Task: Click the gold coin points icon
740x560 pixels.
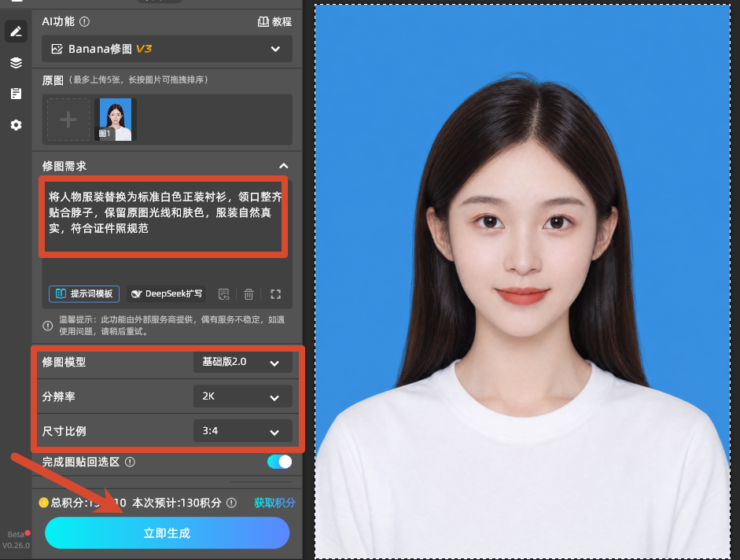Action: point(43,503)
